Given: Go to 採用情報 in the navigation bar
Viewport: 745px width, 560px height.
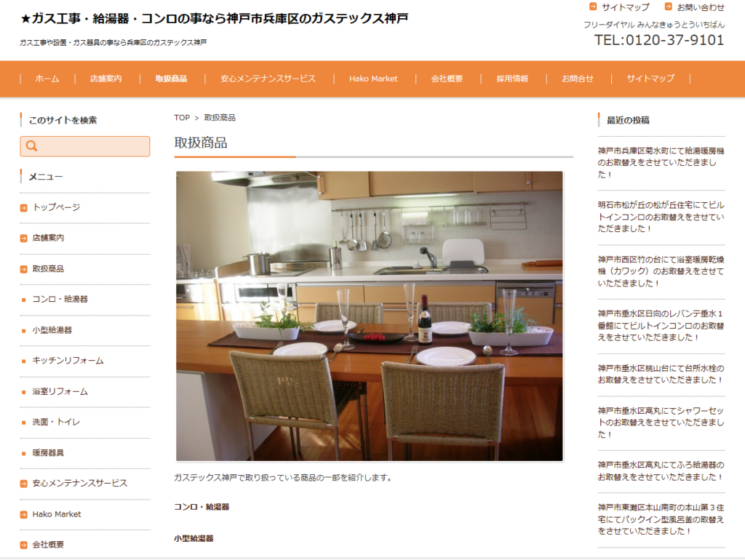Looking at the screenshot, I should pos(512,79).
